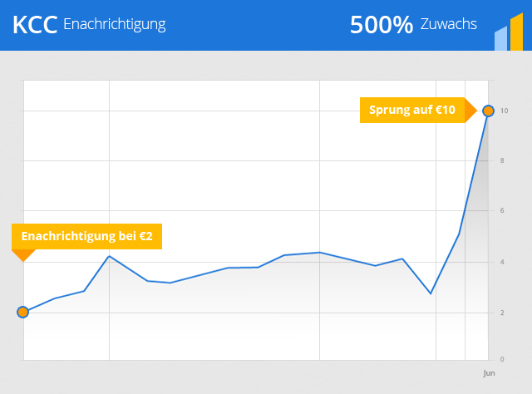Click the y-axis label 8
532x394 pixels.
[x=502, y=160]
